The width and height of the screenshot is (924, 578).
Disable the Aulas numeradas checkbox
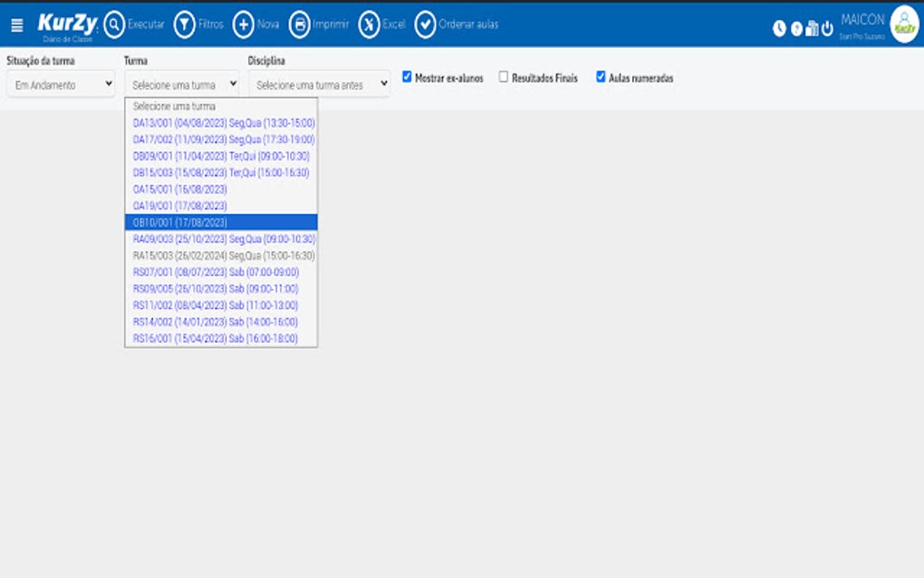600,78
